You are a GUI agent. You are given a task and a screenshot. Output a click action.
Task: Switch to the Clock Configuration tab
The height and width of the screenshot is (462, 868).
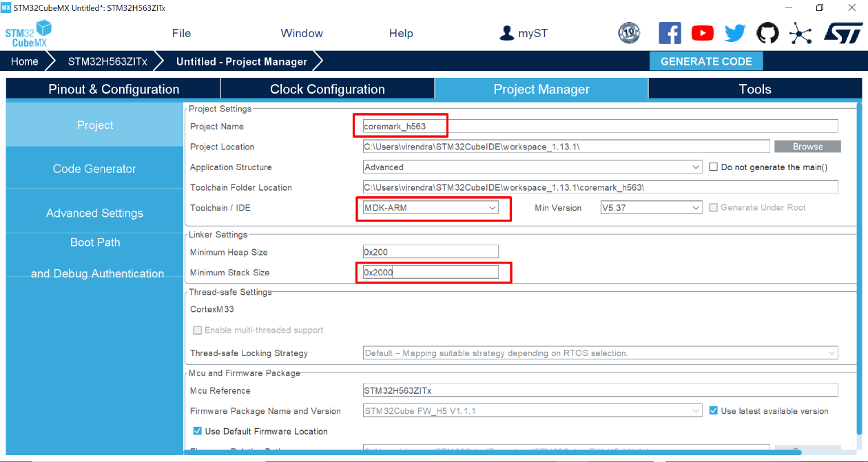point(327,88)
